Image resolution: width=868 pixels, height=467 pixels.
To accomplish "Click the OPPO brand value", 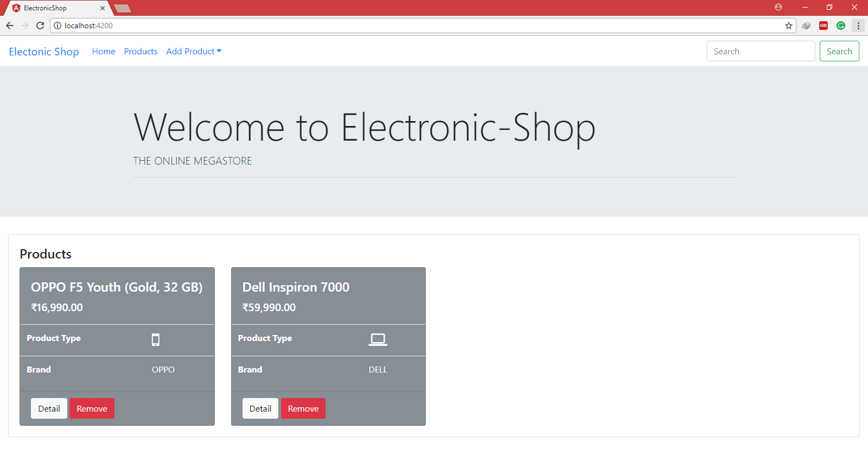I will pos(163,369).
